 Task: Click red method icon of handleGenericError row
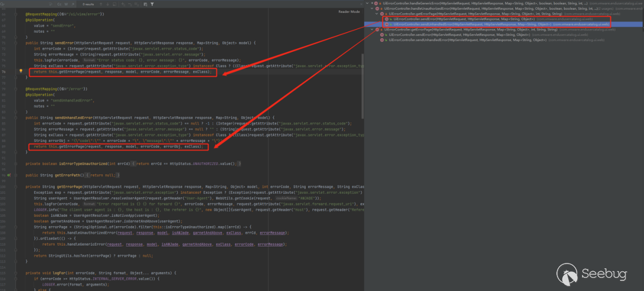pos(377,4)
